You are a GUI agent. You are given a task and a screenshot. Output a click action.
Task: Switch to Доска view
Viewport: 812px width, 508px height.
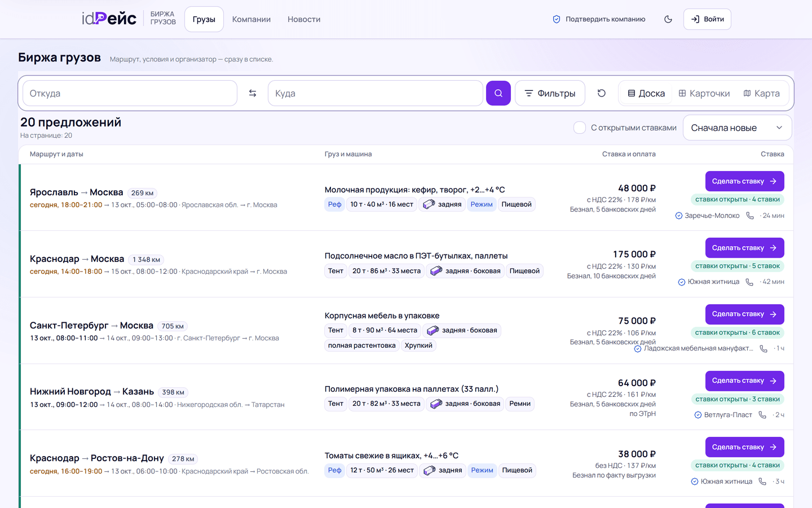point(646,93)
